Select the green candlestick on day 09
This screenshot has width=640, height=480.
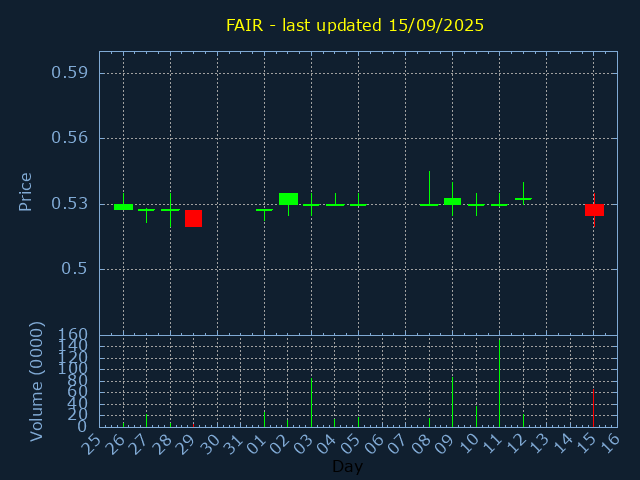[452, 201]
